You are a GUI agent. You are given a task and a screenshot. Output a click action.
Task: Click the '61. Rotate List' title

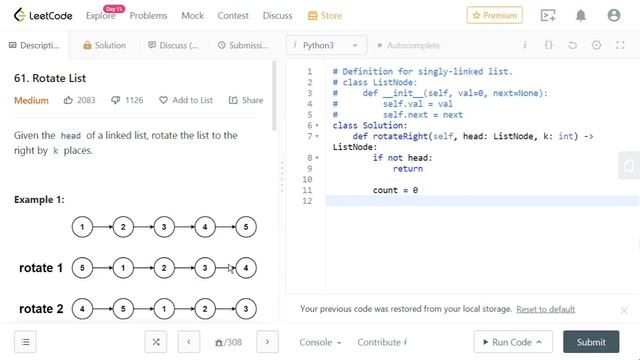(50, 78)
